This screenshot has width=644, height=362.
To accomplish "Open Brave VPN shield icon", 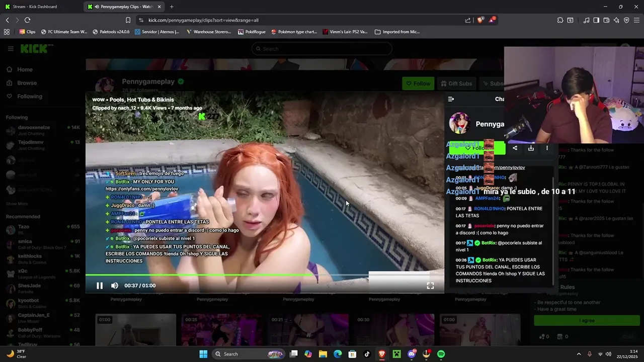I will click(626, 20).
